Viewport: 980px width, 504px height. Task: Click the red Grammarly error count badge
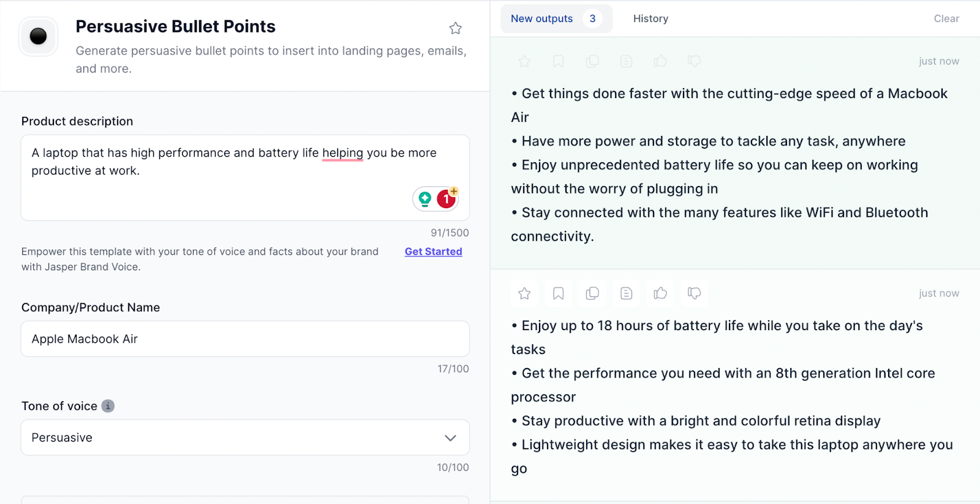click(x=447, y=199)
